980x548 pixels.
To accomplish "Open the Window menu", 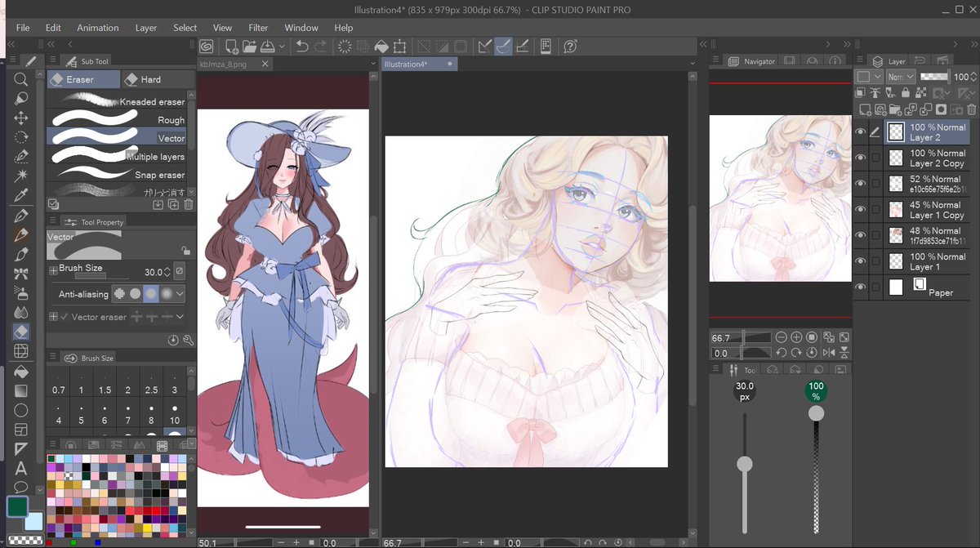I will [301, 28].
